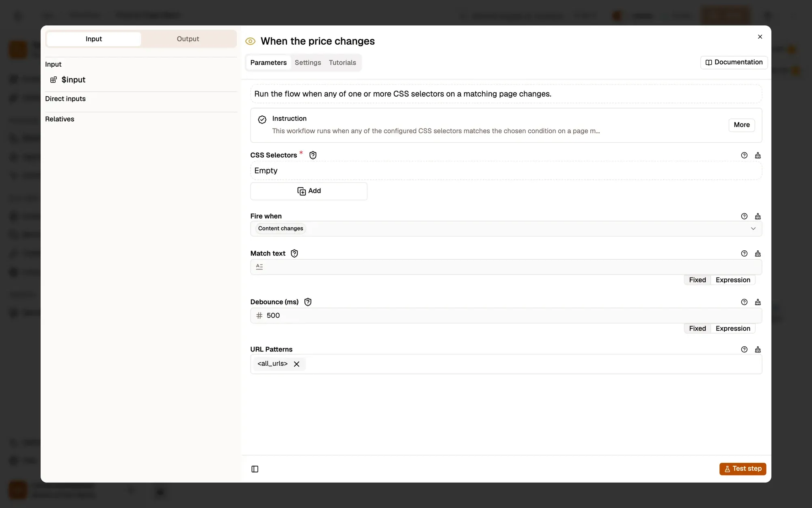The height and width of the screenshot is (508, 812).
Task: Click the Documentation button
Action: coord(734,62)
